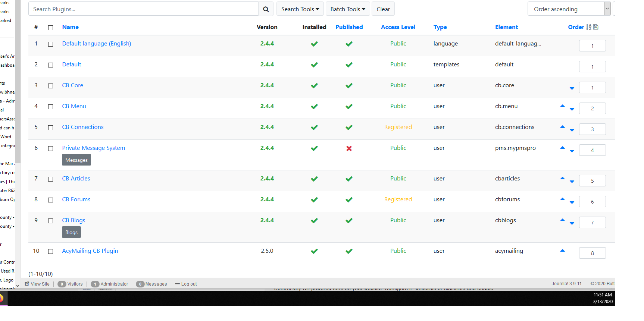Open the Search Tools dropdown

click(x=300, y=9)
